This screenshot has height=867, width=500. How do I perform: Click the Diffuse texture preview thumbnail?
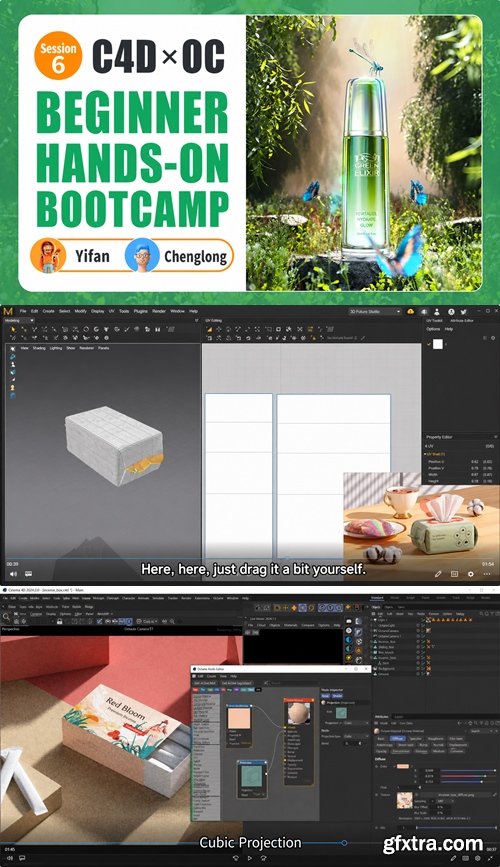[x=404, y=800]
